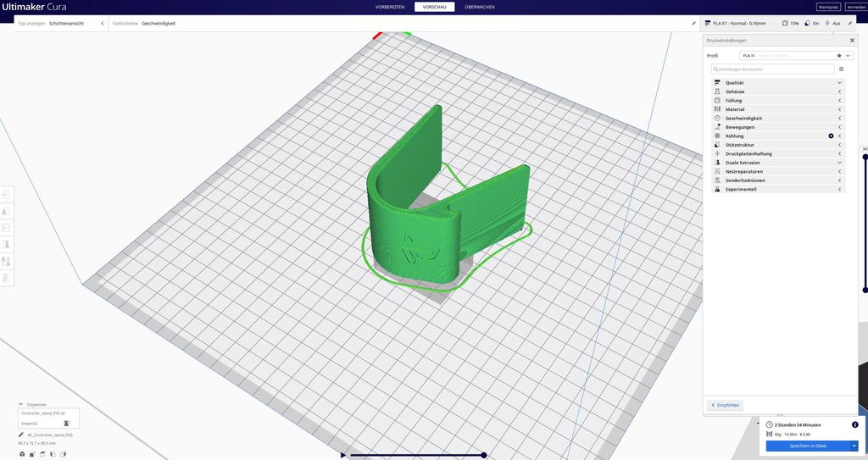The height and width of the screenshot is (460, 868).
Task: Expand the Material section
Action: pos(839,109)
